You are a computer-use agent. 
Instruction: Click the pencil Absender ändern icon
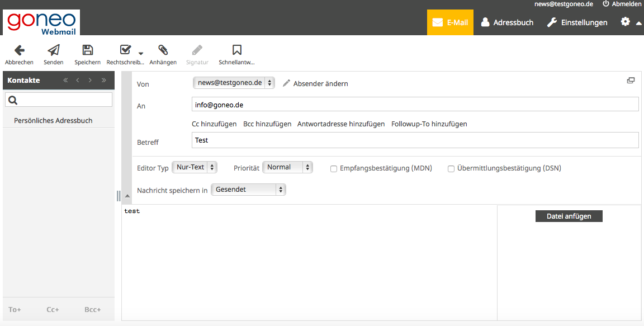tap(287, 83)
